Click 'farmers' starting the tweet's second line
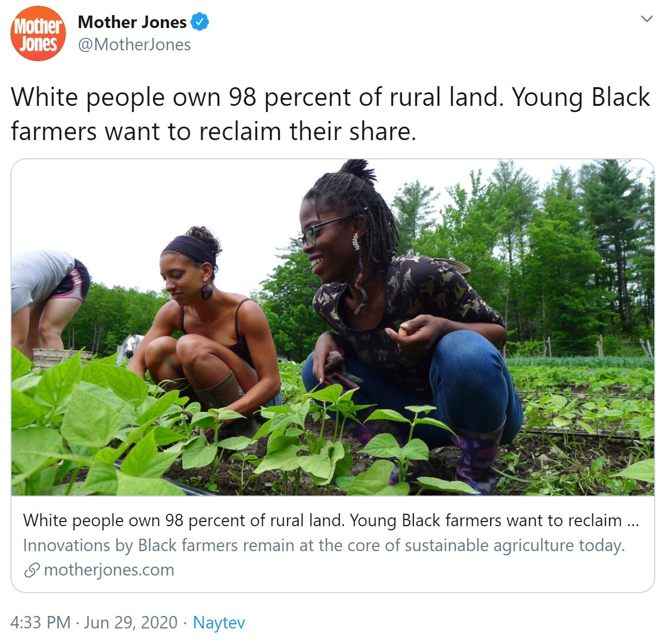 (x=54, y=131)
